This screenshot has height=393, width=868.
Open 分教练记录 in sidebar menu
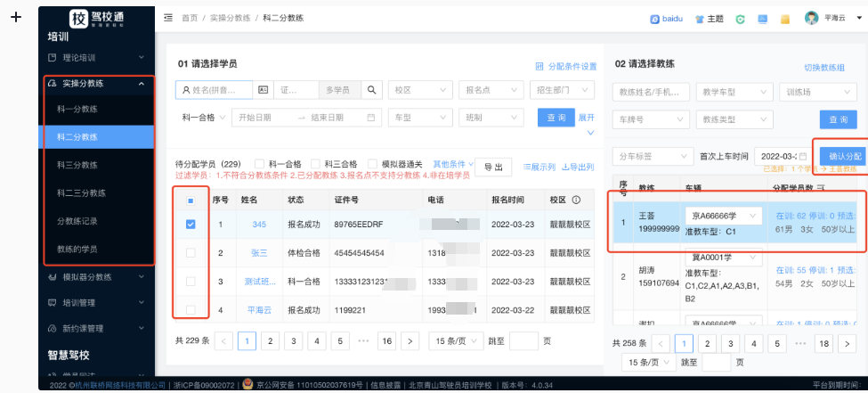tap(77, 220)
